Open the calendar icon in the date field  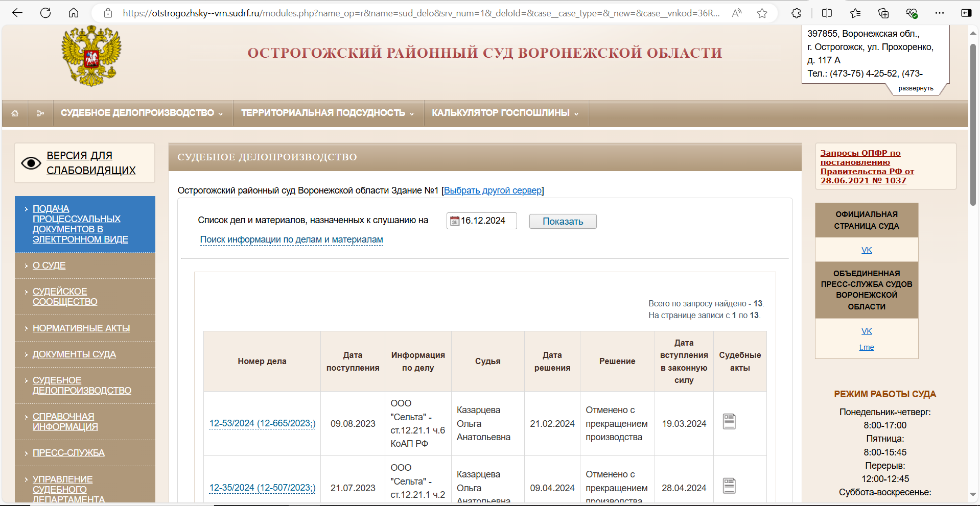coord(454,221)
